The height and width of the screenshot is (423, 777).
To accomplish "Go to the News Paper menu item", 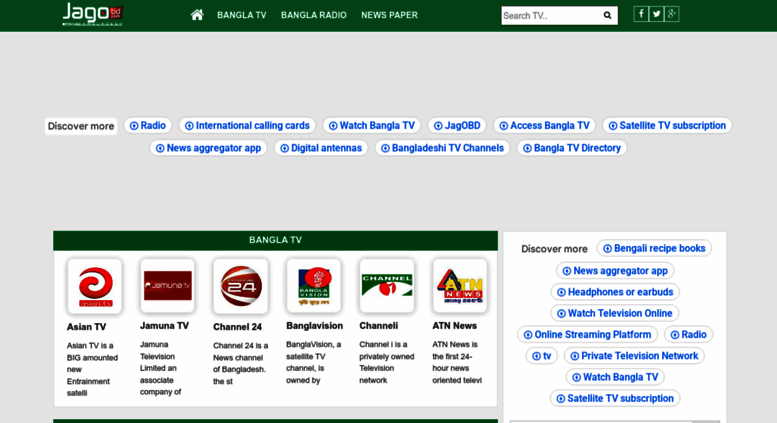I will (389, 15).
